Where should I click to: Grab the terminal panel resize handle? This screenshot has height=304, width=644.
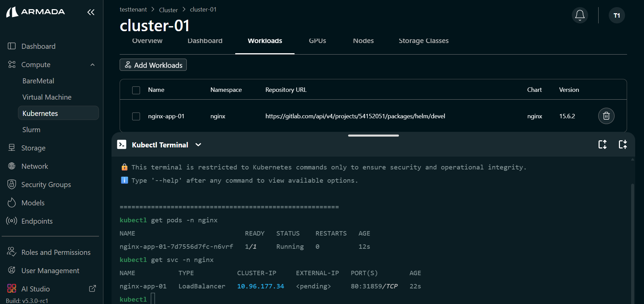coord(373,136)
